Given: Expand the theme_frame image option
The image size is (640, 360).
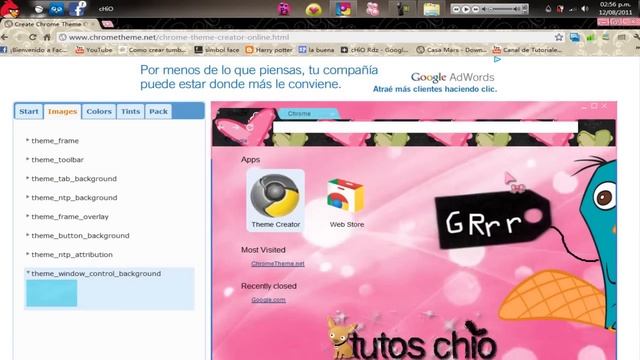Looking at the screenshot, I should (x=55, y=141).
